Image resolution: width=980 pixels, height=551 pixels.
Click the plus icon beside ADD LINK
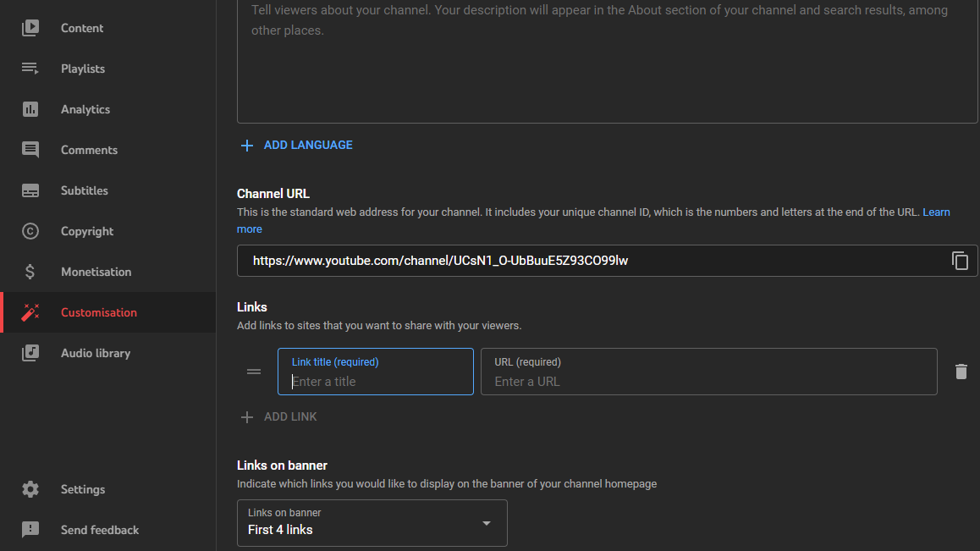pos(247,417)
